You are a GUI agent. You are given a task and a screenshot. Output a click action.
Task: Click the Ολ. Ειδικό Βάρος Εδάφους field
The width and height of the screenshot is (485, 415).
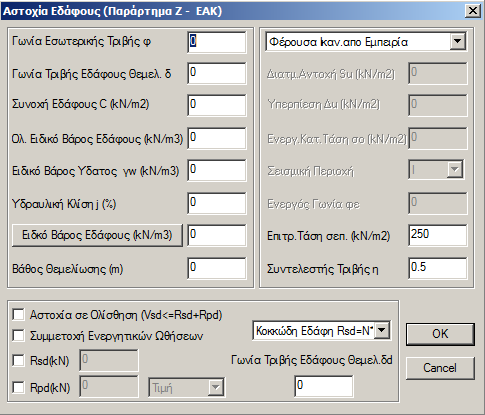[217, 138]
